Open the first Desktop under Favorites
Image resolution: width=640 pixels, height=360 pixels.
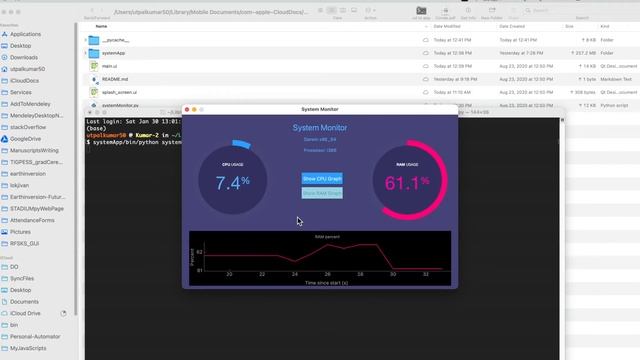point(20,46)
